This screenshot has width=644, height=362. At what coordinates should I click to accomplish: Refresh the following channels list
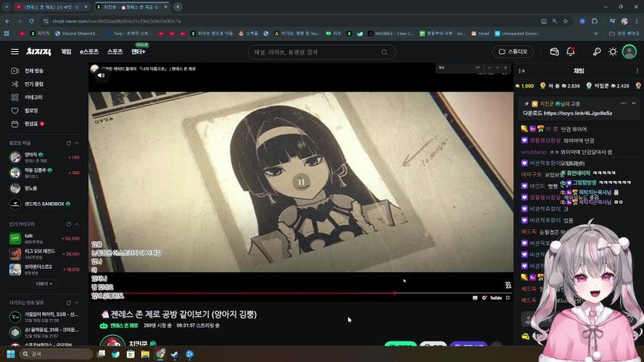pos(69,143)
